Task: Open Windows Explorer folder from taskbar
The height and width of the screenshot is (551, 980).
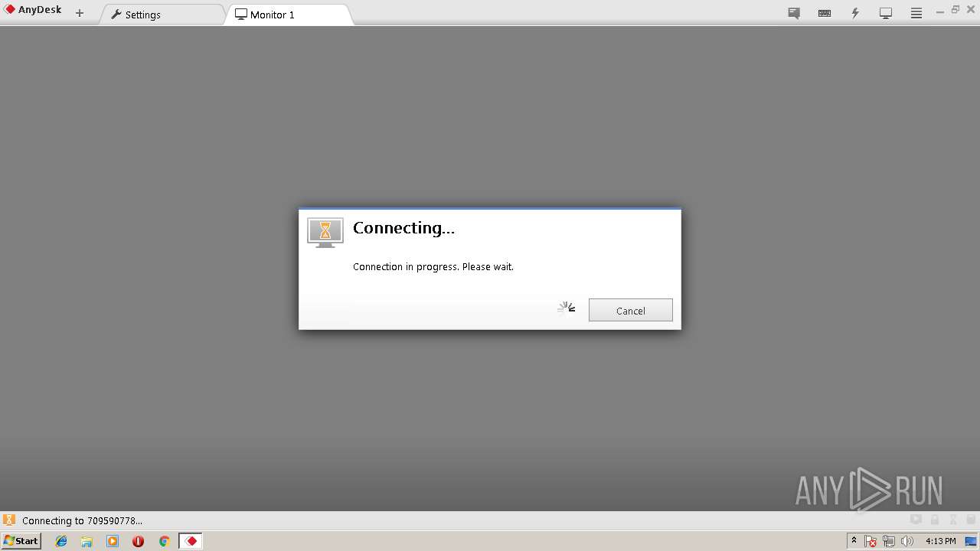Action: 87,541
